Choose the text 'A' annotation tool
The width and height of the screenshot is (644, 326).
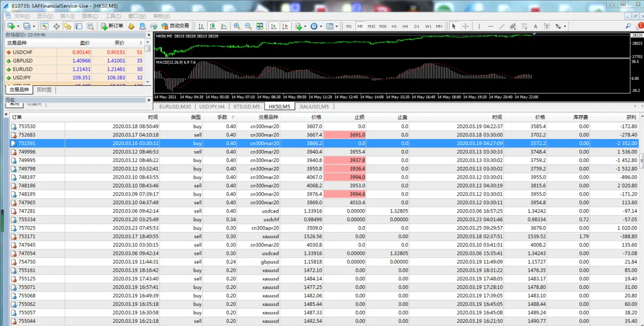tap(535, 26)
